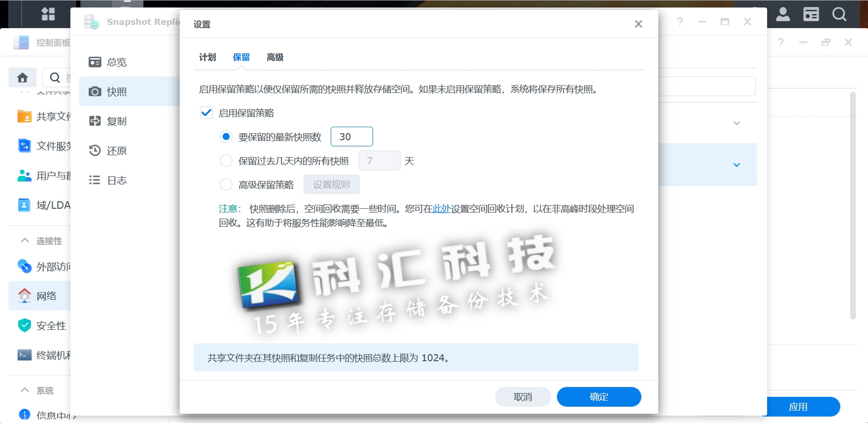Click the days retention number field
The width and height of the screenshot is (868, 437).
click(x=379, y=161)
